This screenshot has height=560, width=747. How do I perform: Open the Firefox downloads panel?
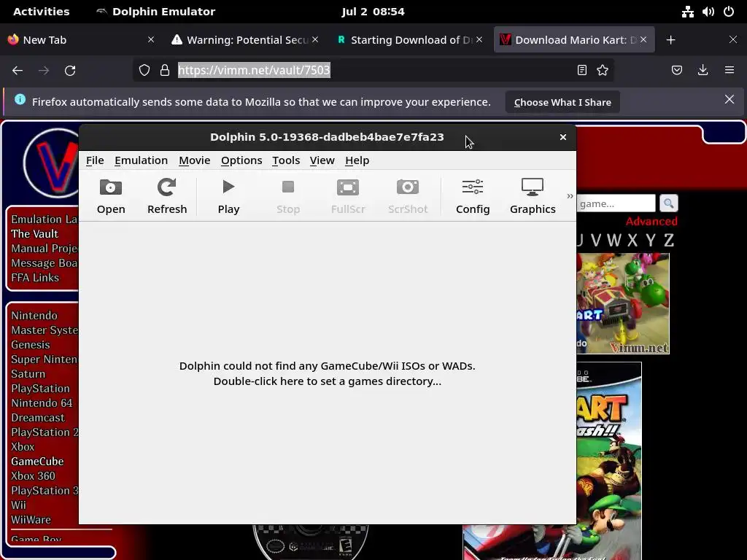coord(703,71)
